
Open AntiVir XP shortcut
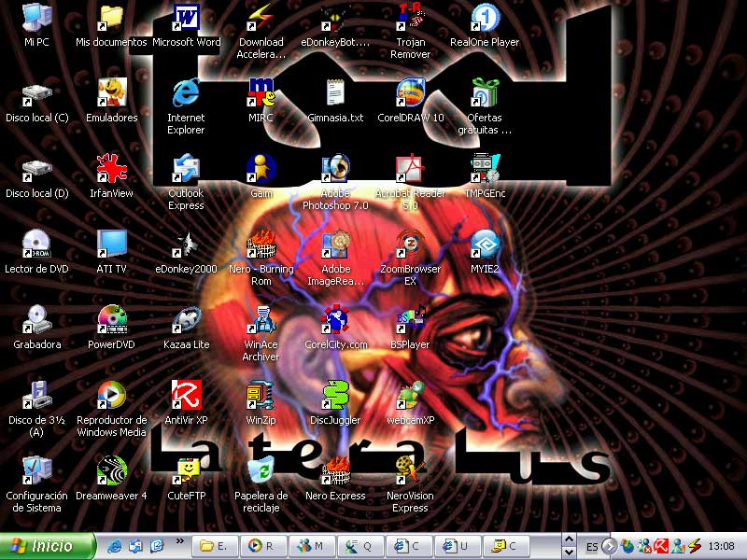click(x=186, y=396)
